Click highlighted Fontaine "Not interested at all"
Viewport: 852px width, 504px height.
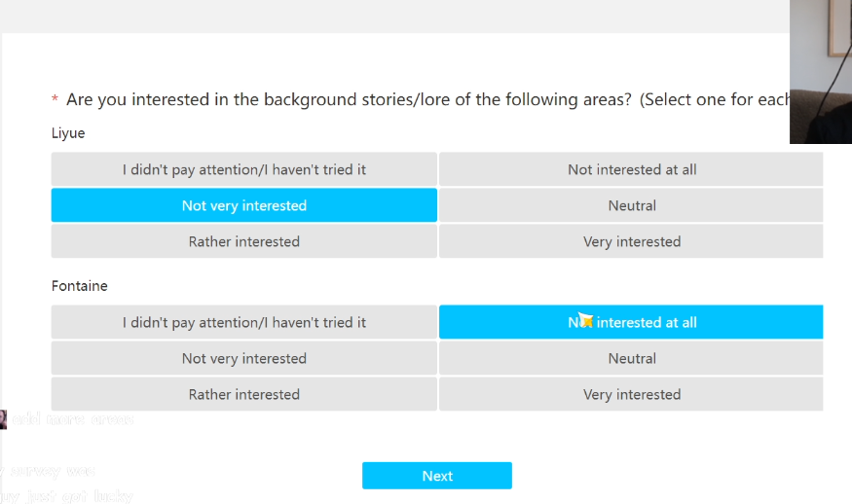pos(631,322)
